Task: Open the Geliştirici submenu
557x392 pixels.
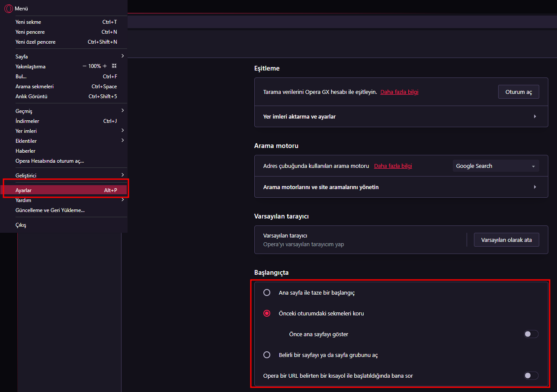Action: pos(64,175)
